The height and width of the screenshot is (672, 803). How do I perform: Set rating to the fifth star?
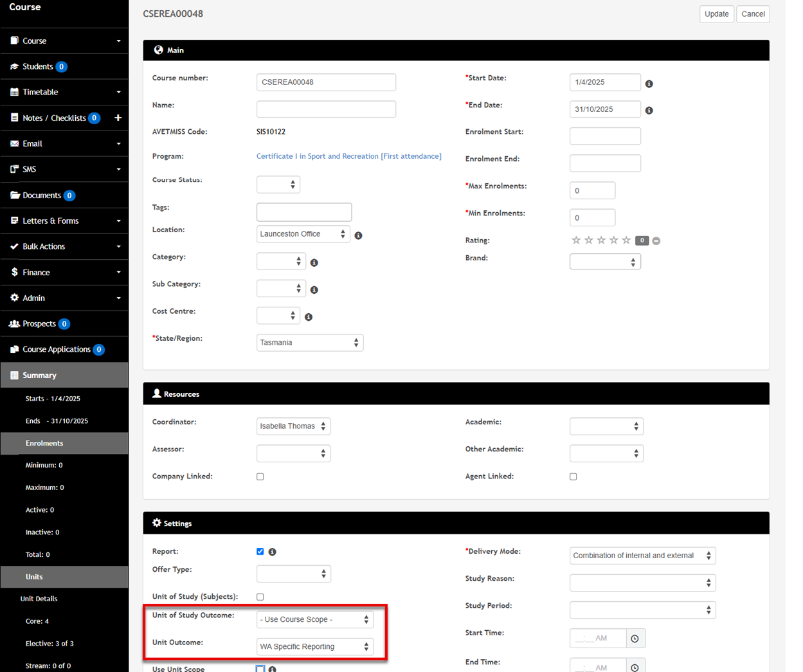[626, 241]
